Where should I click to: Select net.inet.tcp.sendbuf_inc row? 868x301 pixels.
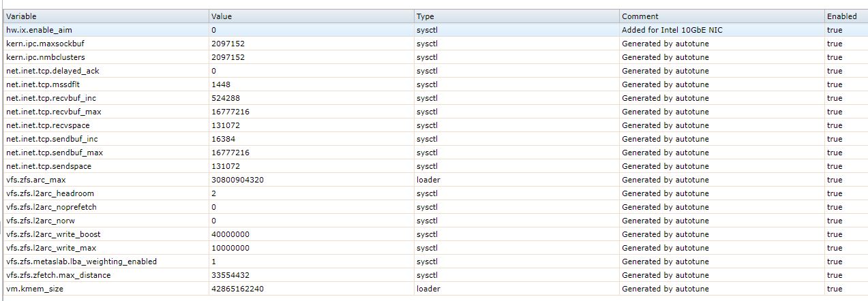tap(436, 139)
